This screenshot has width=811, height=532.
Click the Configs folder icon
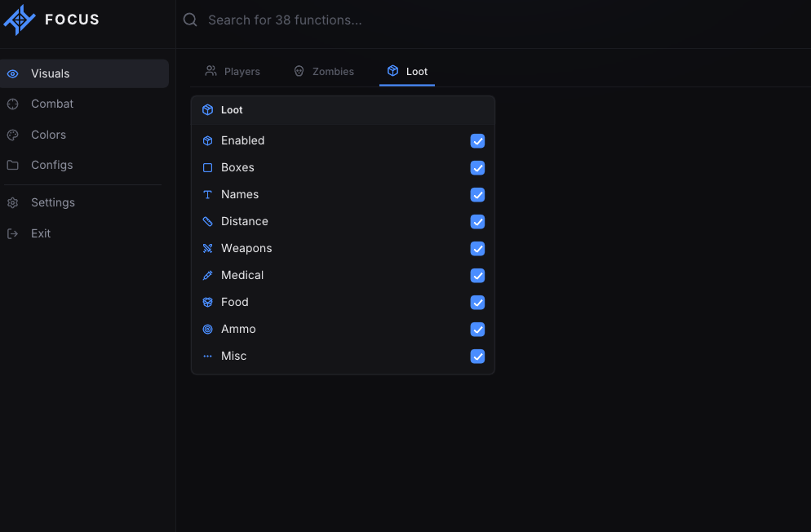[13, 165]
